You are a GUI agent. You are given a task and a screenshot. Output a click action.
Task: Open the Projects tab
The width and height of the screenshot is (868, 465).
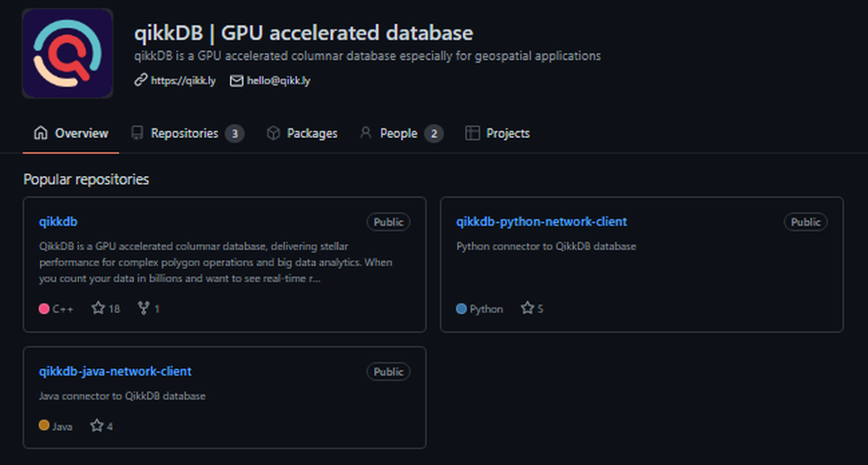497,134
